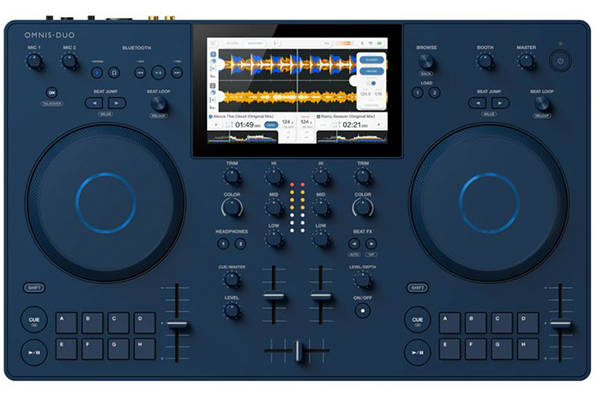This screenshot has height=400, width=600.
Task: Hit the Bluetooth next track button
Action: pos(177,72)
